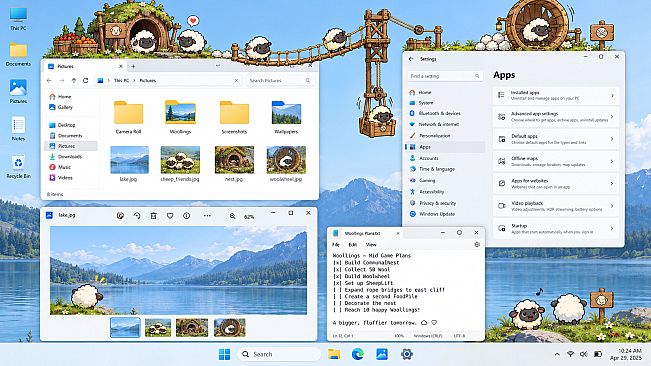651x366 pixels.
Task: Open Music in Explorer sidebar
Action: click(64, 167)
